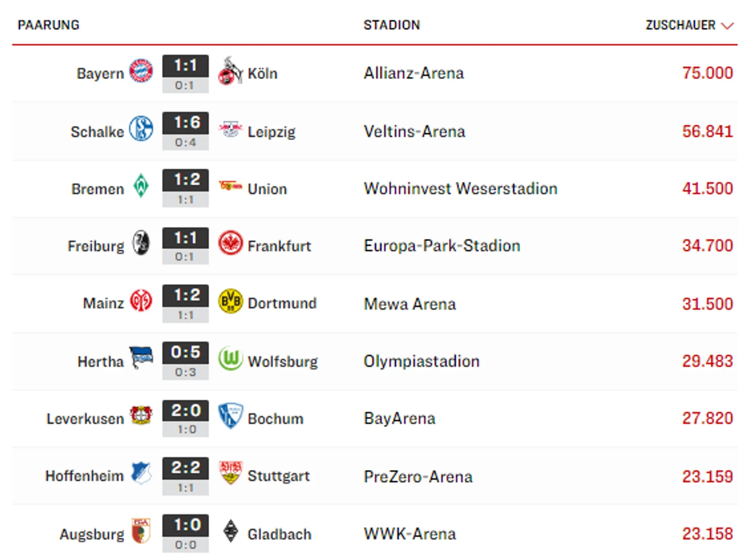Open the Hertha–Wolfsburg 0:5 result

(x=185, y=361)
